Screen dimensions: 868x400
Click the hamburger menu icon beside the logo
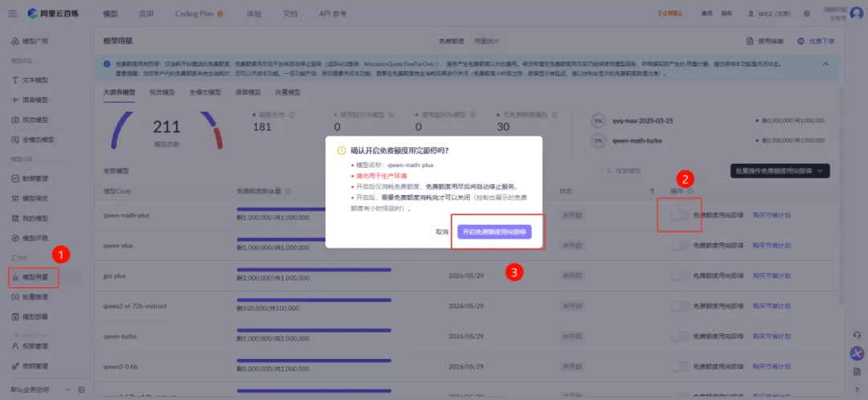point(12,14)
